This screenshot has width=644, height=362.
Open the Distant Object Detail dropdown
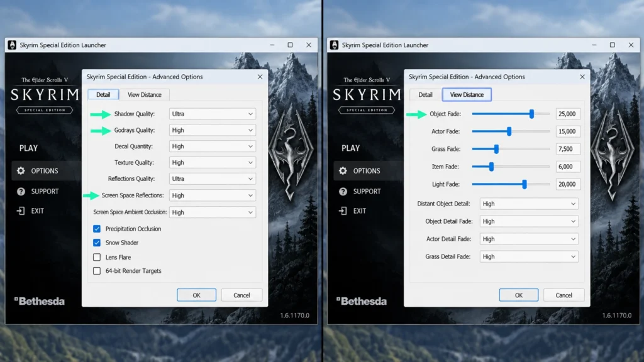pyautogui.click(x=529, y=204)
